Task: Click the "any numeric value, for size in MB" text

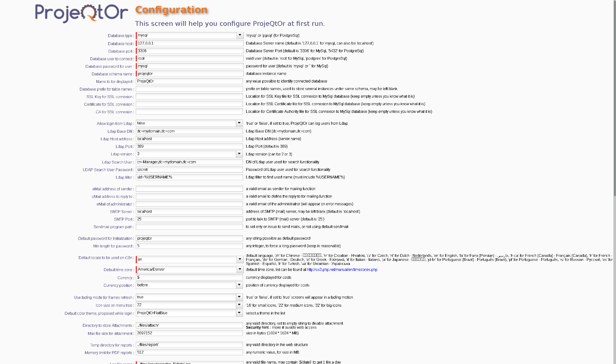Action: coord(273,352)
